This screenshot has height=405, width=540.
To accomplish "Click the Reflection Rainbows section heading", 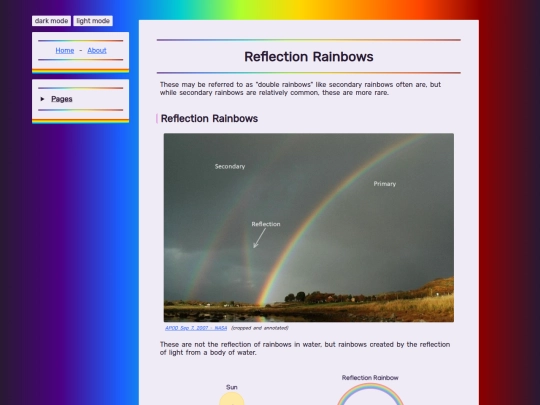I will 209,118.
